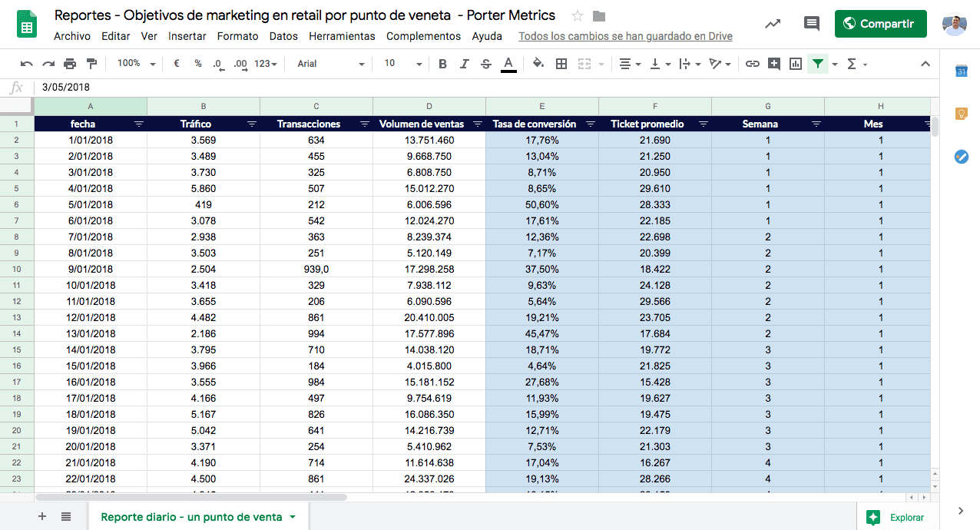Open Google Calendar side panel icon
This screenshot has width=980, height=530.
tap(961, 71)
